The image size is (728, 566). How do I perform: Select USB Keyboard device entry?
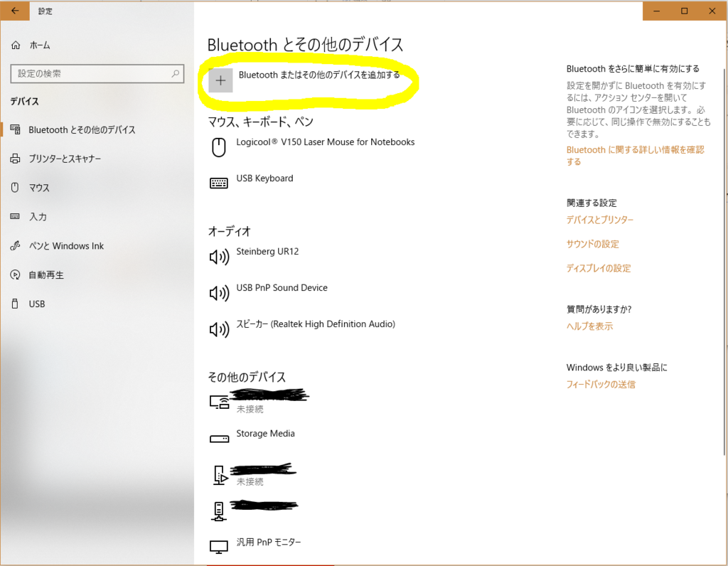[x=264, y=178]
